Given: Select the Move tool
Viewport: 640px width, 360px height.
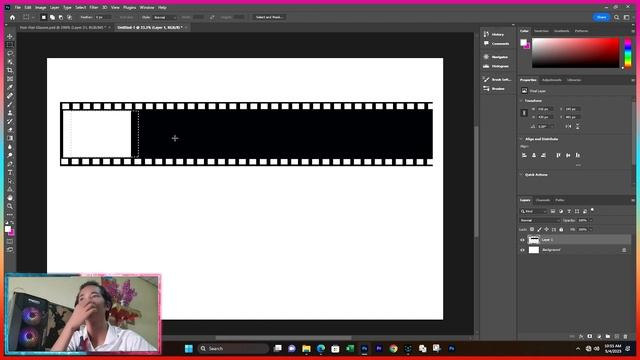Looking at the screenshot, I should click(x=10, y=36).
